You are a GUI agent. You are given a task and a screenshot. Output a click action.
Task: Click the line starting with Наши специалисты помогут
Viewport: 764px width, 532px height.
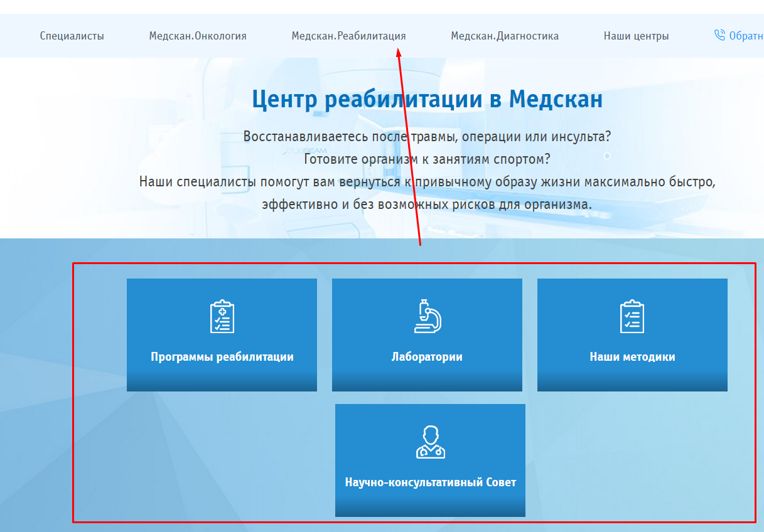click(427, 182)
